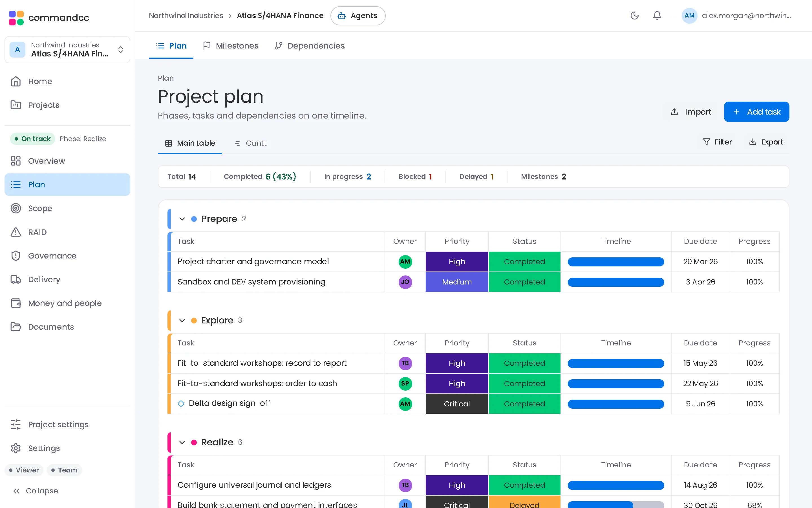The height and width of the screenshot is (508, 812).
Task: Collapse the Realize phase group
Action: 182,443
